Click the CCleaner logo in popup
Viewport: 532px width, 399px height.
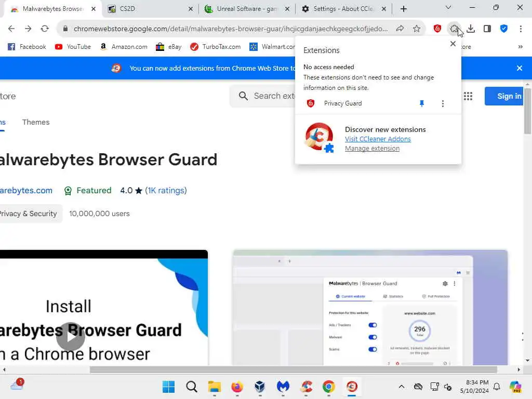[320, 137]
